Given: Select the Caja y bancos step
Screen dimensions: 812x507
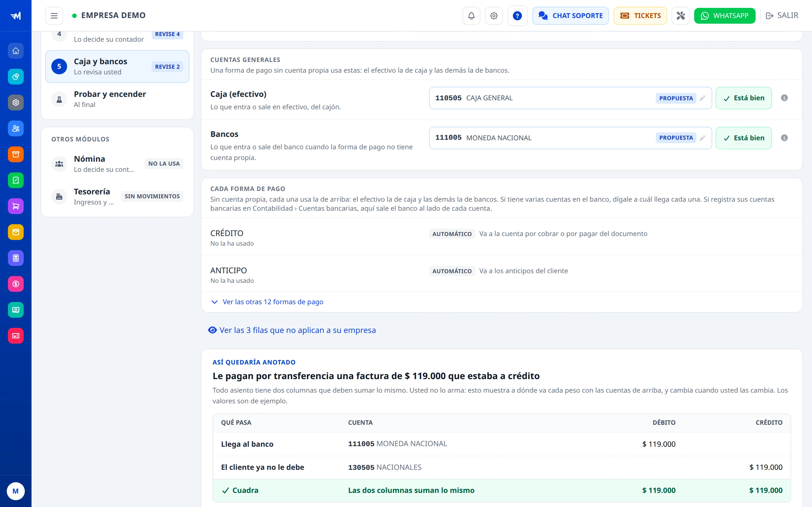Looking at the screenshot, I should [x=117, y=66].
